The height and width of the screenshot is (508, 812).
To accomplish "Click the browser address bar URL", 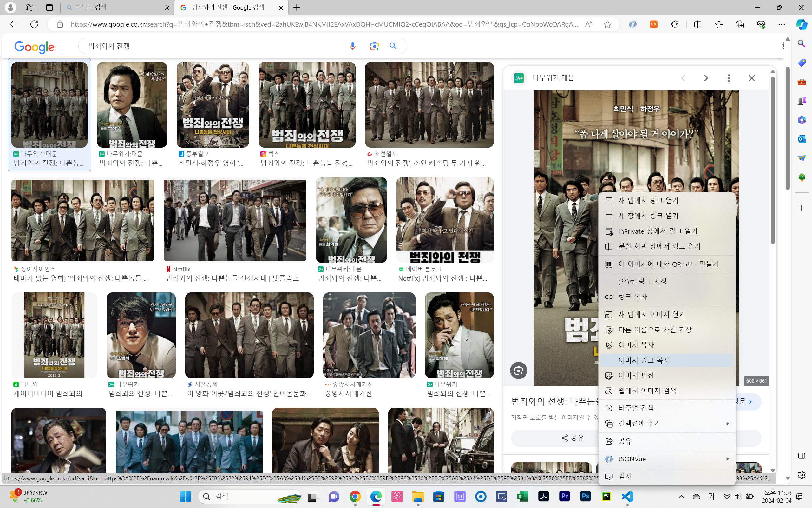I will click(324, 24).
